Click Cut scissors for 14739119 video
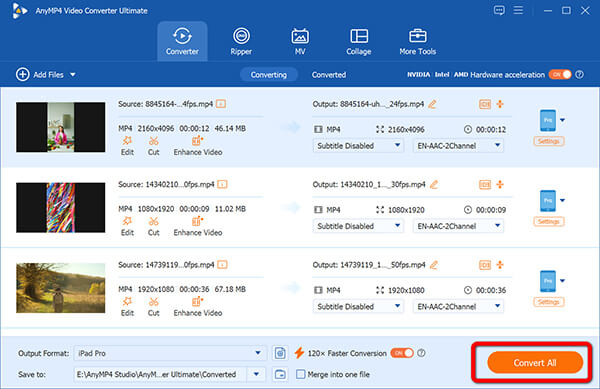600x389 pixels. click(153, 307)
